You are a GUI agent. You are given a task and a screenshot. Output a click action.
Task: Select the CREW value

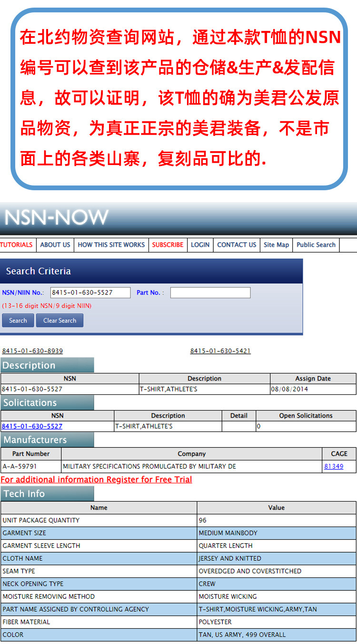[207, 584]
